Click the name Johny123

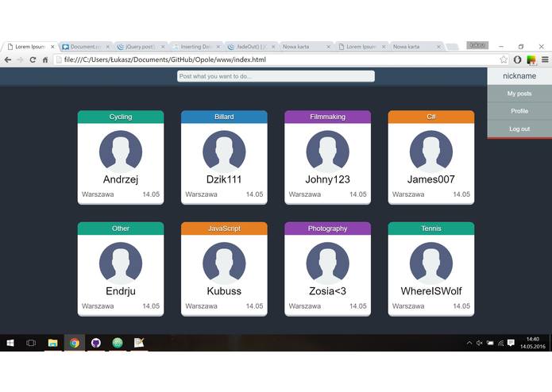pyautogui.click(x=328, y=179)
